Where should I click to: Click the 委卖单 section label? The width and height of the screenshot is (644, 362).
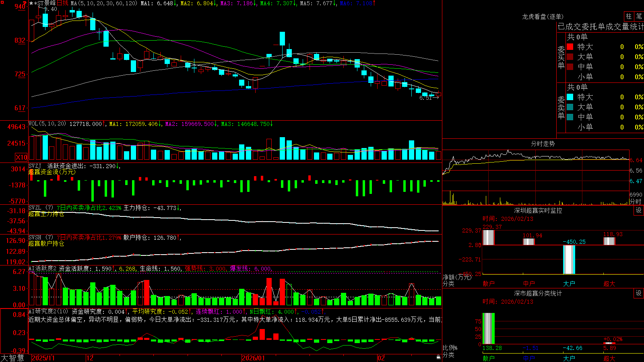[561, 108]
